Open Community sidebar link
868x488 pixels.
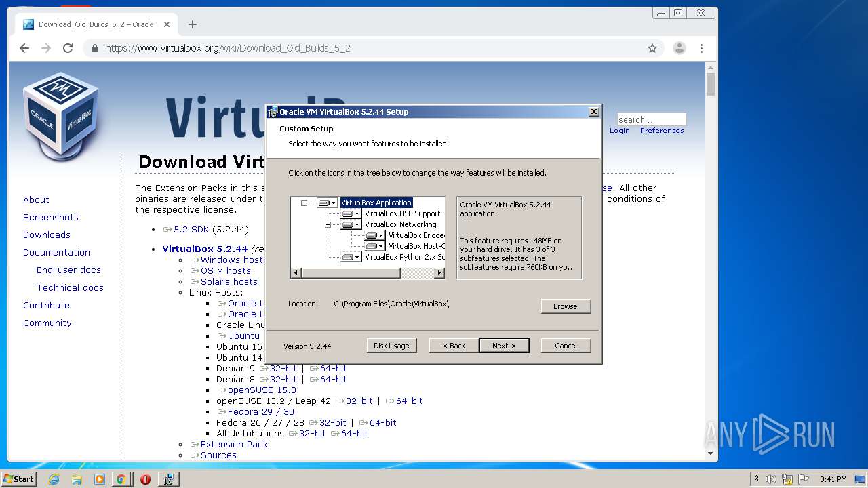pyautogui.click(x=47, y=323)
